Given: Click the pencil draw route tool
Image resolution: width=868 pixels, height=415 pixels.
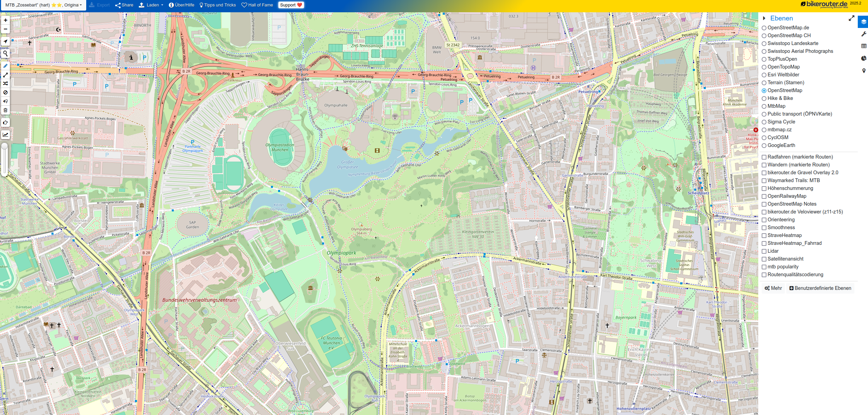Looking at the screenshot, I should click(5, 66).
